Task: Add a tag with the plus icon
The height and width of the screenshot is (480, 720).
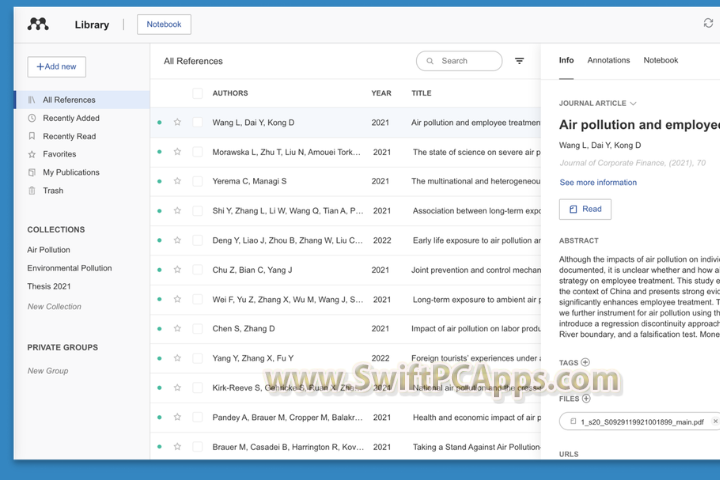Action: coord(585,362)
